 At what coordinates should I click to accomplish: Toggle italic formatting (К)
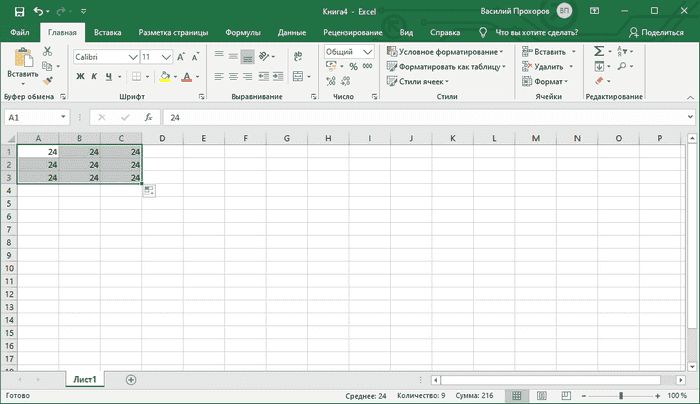tap(94, 77)
